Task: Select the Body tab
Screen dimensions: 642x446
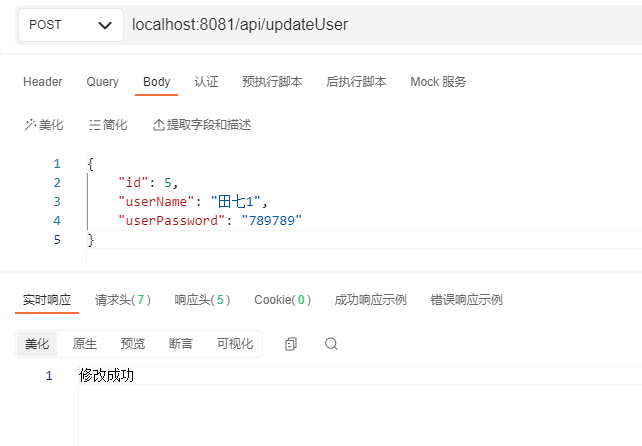Action: [156, 82]
